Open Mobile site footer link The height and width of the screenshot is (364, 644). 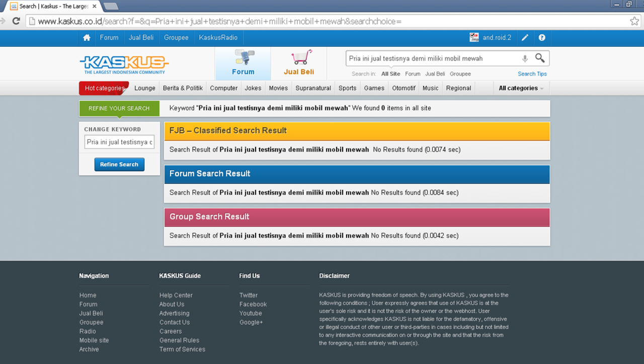pyautogui.click(x=94, y=341)
